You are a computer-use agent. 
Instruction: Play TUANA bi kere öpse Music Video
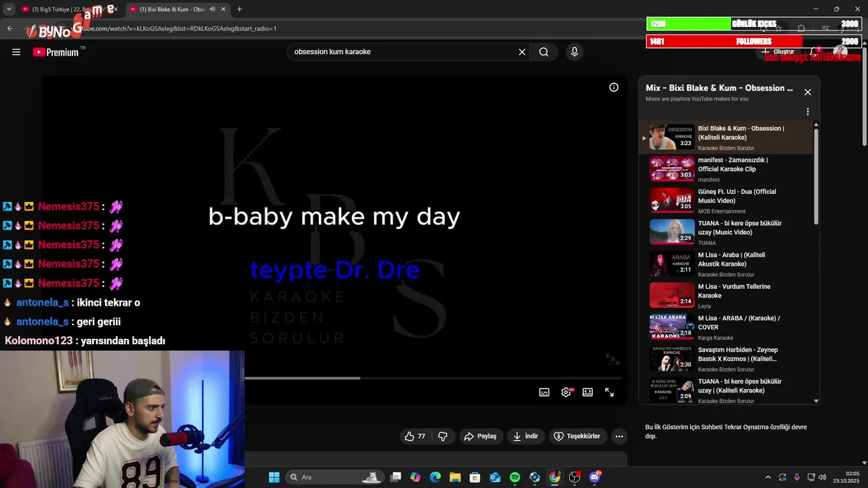pos(726,232)
